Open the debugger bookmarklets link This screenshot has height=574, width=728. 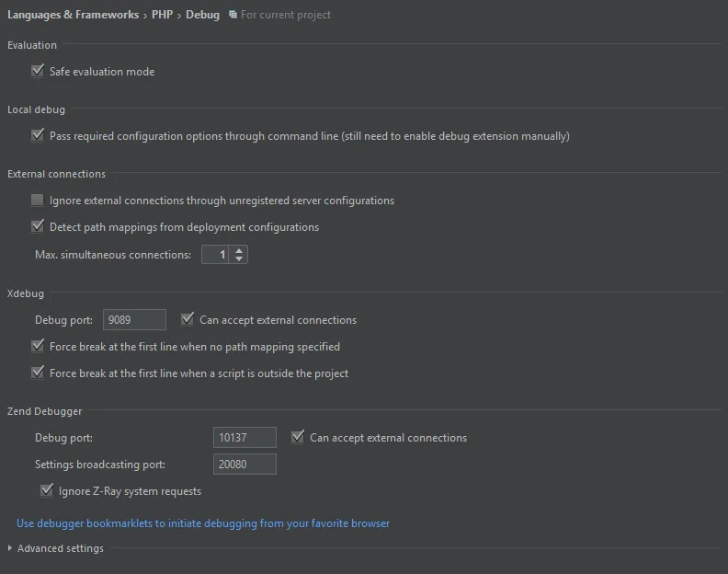coord(203,523)
